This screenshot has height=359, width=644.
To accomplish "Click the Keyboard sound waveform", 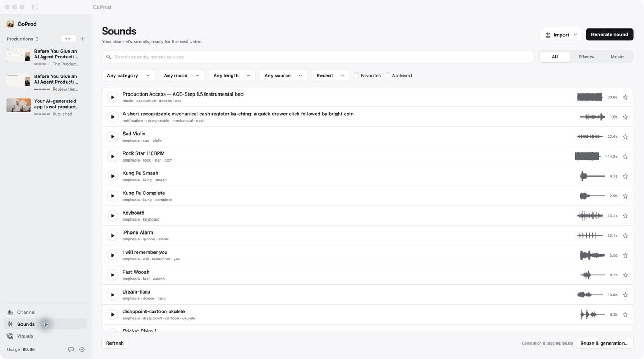I will [x=590, y=216].
